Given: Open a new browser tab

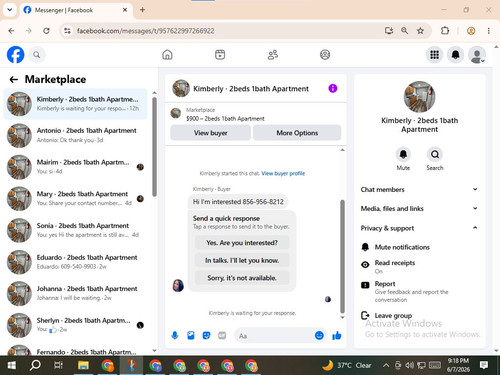Looking at the screenshot, I should click(x=142, y=10).
